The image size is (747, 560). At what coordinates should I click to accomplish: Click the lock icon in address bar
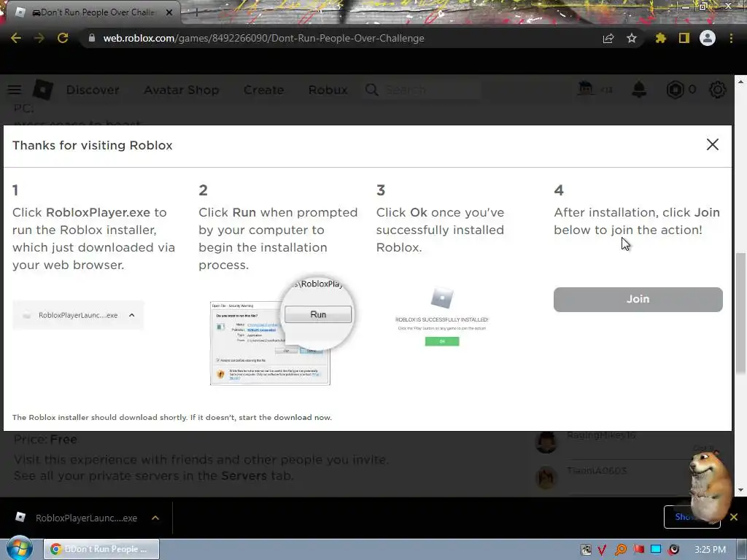pyautogui.click(x=92, y=38)
